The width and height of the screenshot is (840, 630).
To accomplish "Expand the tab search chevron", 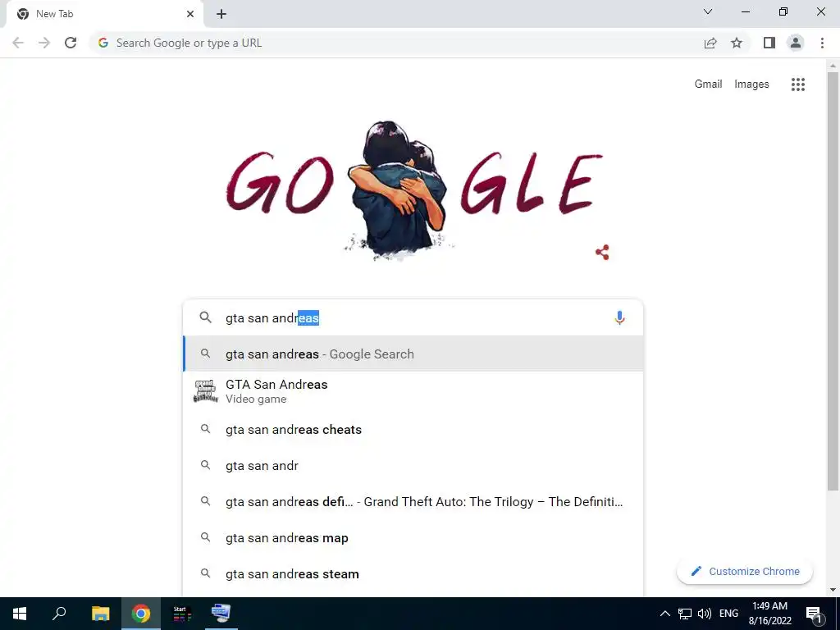I will tap(708, 11).
